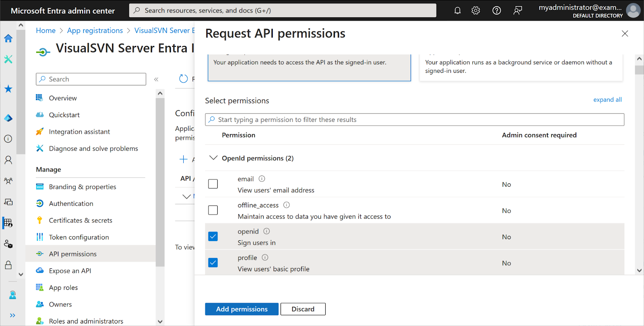Open Applications grid icon in left rail
This screenshot has width=644, height=326.
tap(8, 223)
